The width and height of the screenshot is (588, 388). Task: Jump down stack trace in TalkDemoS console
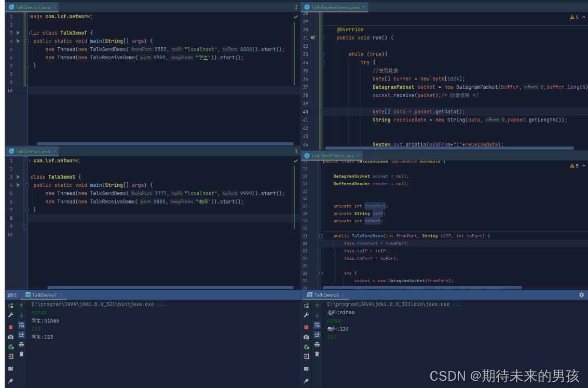(x=317, y=315)
